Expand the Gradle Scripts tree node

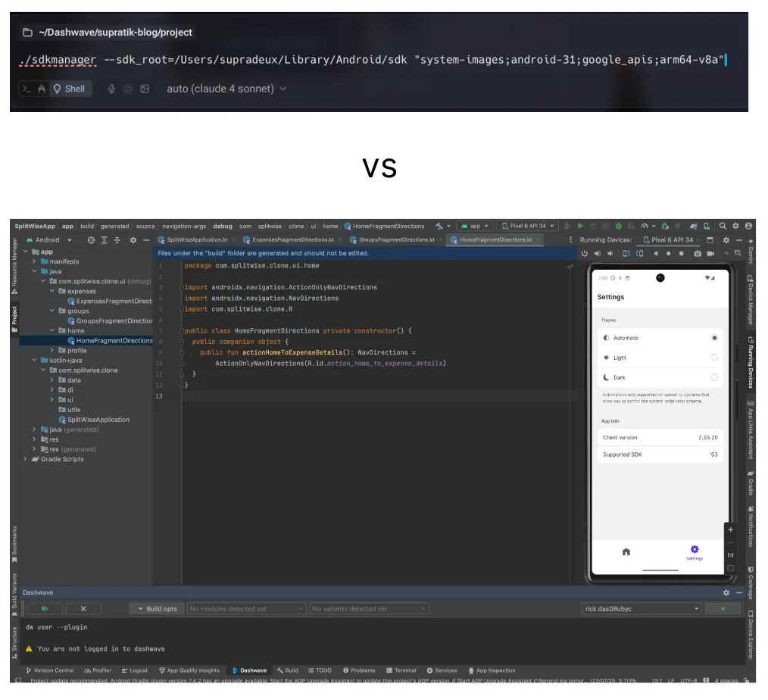(x=26, y=459)
